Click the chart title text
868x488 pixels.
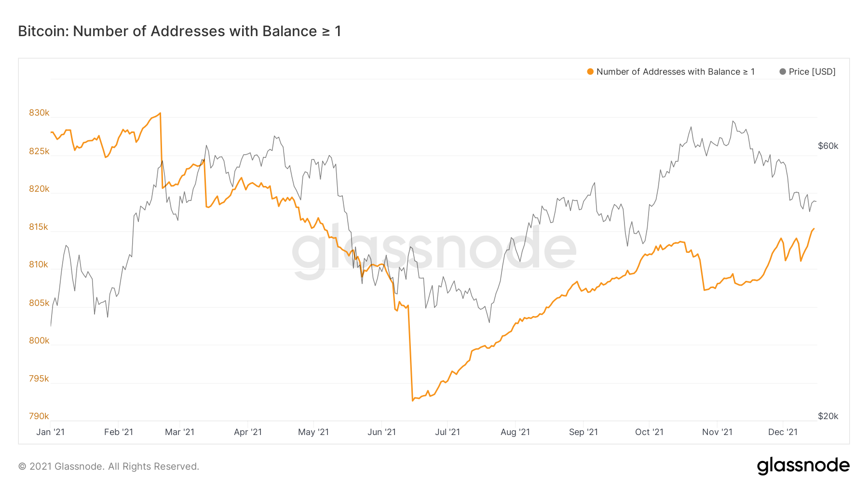(x=179, y=31)
